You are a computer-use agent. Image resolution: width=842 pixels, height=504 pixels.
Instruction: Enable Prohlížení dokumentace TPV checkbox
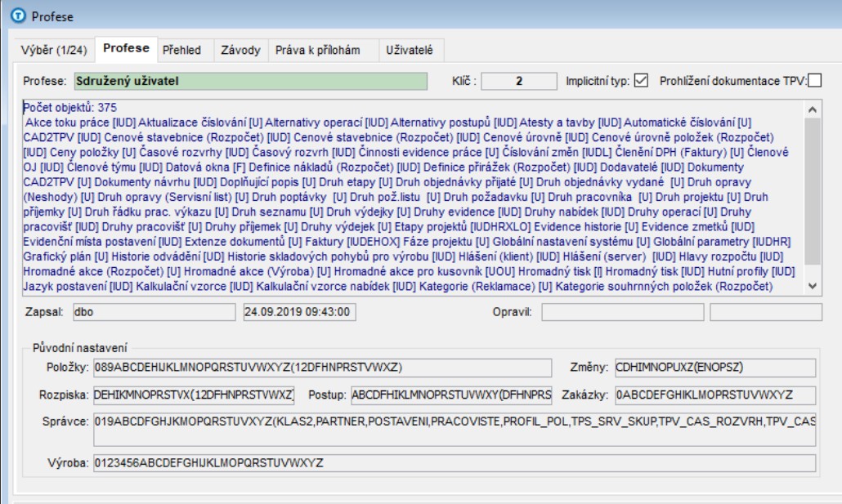(814, 81)
